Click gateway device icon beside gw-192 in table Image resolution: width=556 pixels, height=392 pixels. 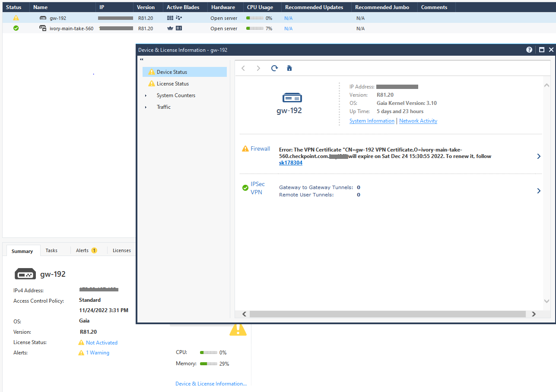coord(43,18)
